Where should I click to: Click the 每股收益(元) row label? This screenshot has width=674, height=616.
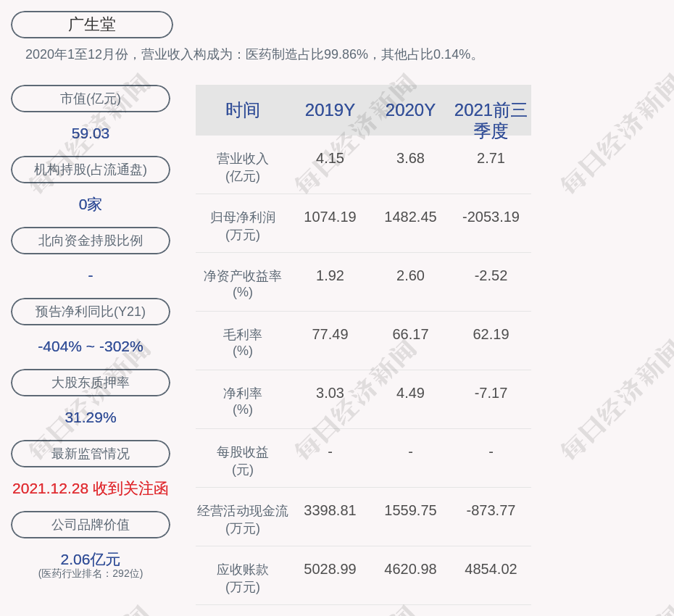(x=243, y=461)
